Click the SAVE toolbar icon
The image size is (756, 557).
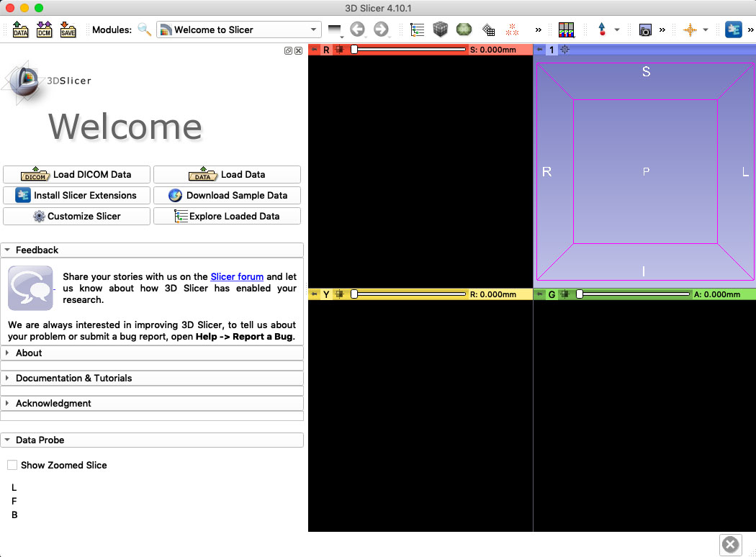[68, 30]
